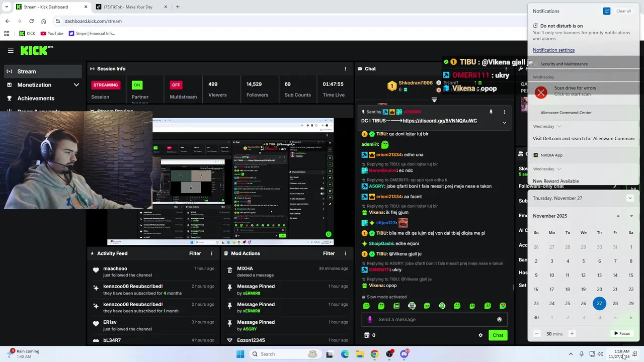This screenshot has height=362, width=644.
Task: Open Mod Actions three-dot options
Action: click(x=345, y=253)
